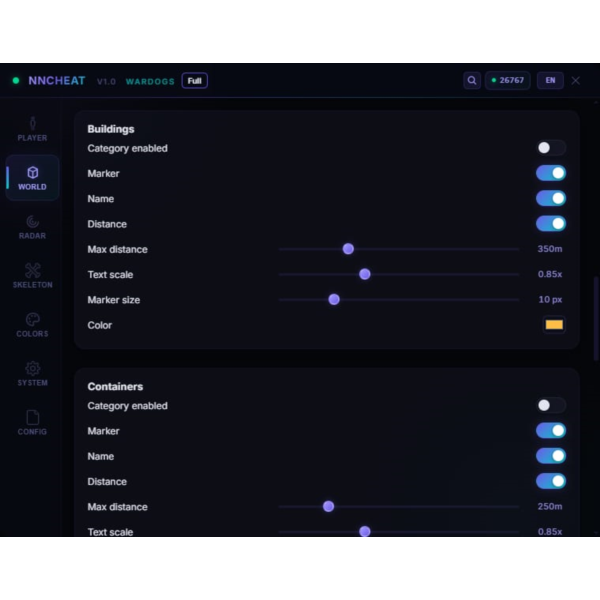Switch off Buildings Distance toggle
Image resolution: width=600 pixels, height=600 pixels.
click(551, 223)
